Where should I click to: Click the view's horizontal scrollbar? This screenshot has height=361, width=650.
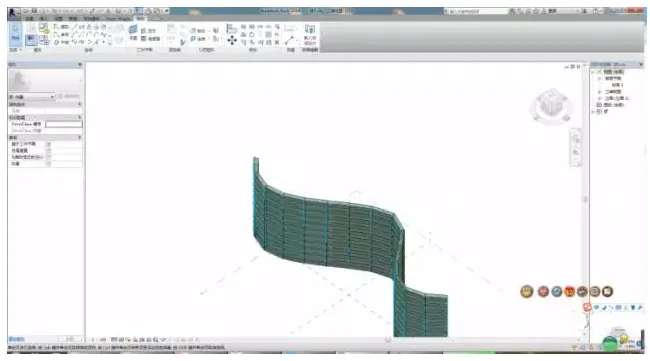(x=388, y=340)
